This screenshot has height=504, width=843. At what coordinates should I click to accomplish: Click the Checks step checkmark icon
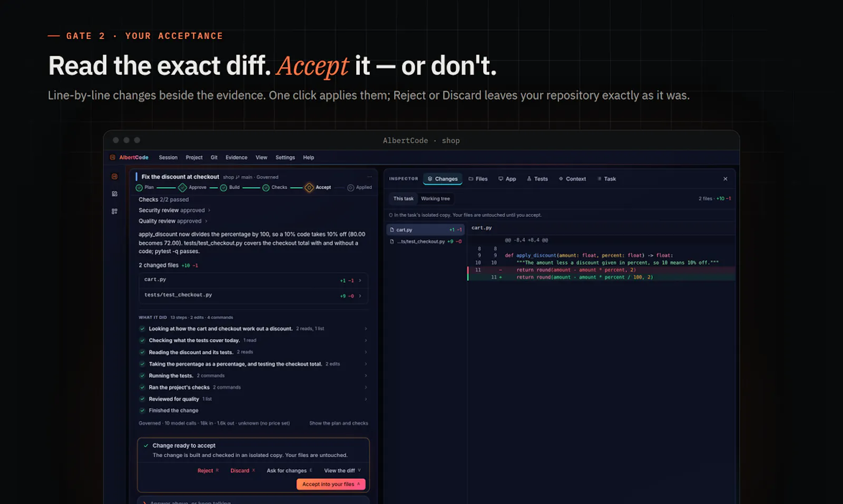coord(266,187)
